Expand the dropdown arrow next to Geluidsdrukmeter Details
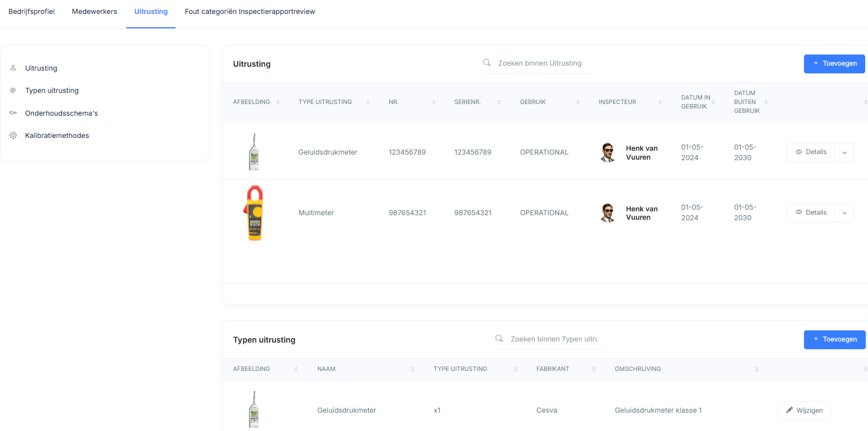Image resolution: width=868 pixels, height=431 pixels. pyautogui.click(x=844, y=152)
